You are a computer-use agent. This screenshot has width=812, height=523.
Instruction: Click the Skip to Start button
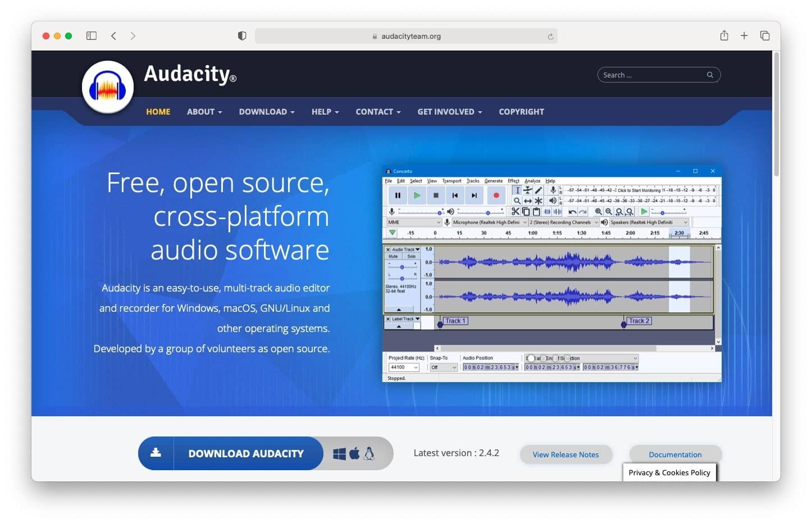(455, 195)
